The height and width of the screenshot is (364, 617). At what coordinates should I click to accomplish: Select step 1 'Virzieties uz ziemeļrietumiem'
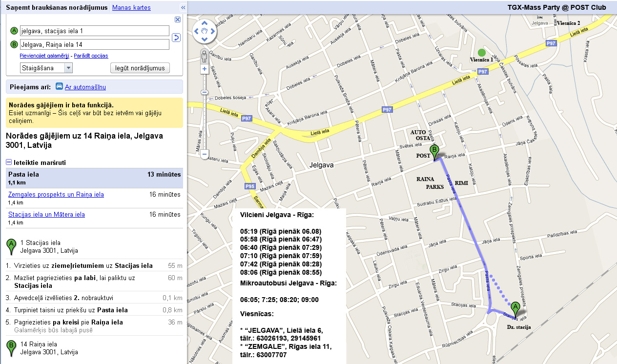[x=94, y=266]
